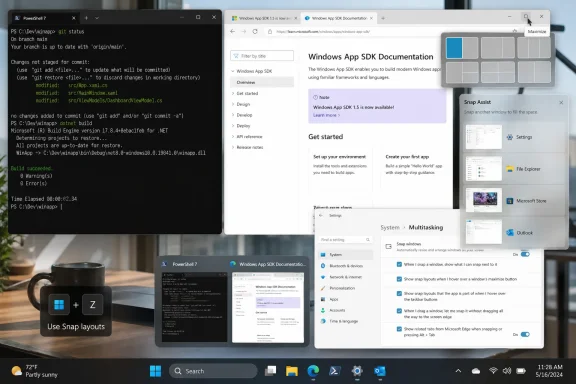Expand the Develop docs section
This screenshot has width=576, height=384.
click(x=233, y=115)
